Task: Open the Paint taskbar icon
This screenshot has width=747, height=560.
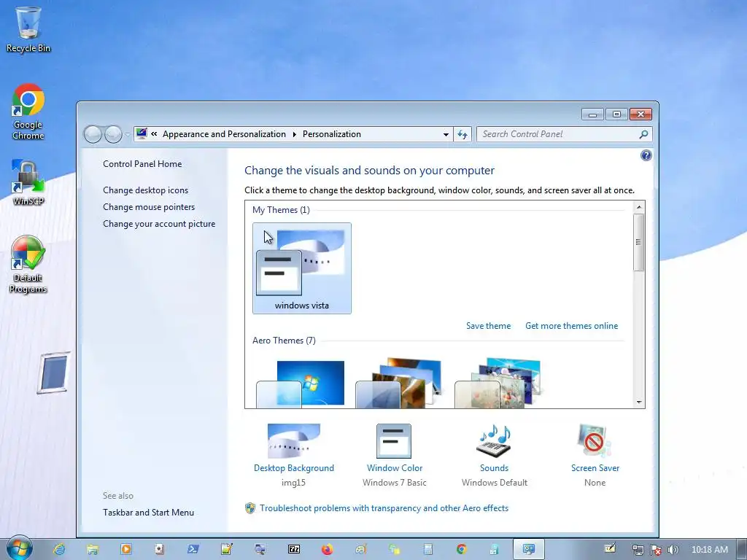Action: (x=360, y=549)
